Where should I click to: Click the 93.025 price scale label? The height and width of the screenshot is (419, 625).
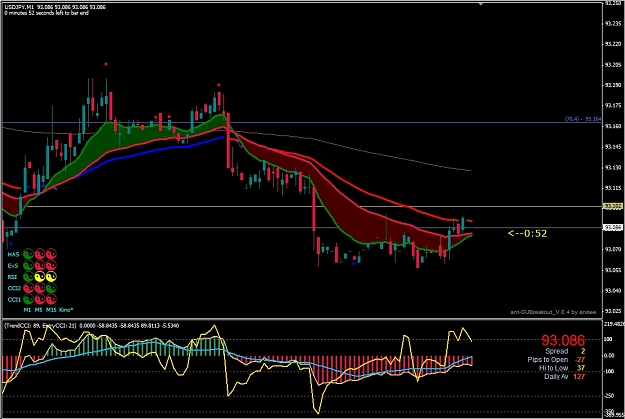point(613,311)
